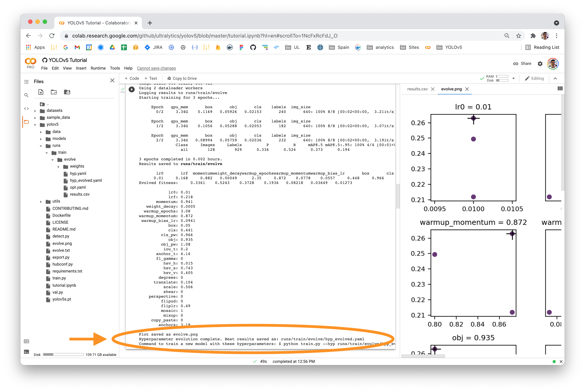The image size is (585, 392).
Task: Close the Files side panel
Action: click(x=112, y=80)
